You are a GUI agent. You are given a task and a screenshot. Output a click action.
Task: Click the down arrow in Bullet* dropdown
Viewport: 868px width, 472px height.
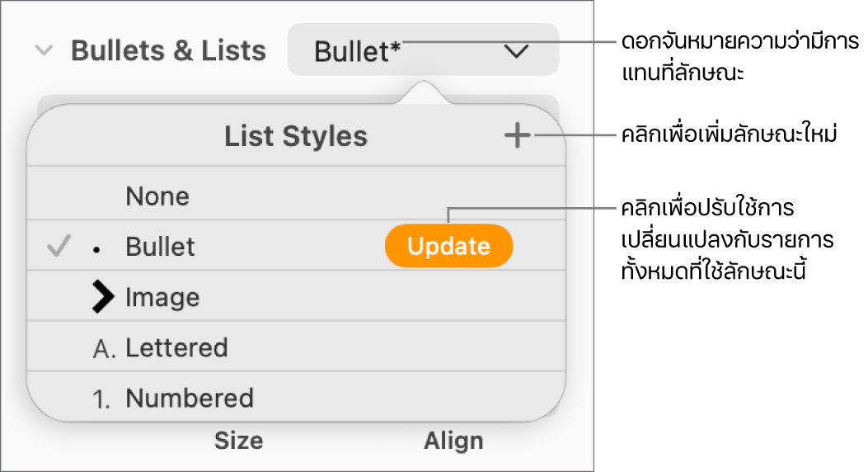517,51
